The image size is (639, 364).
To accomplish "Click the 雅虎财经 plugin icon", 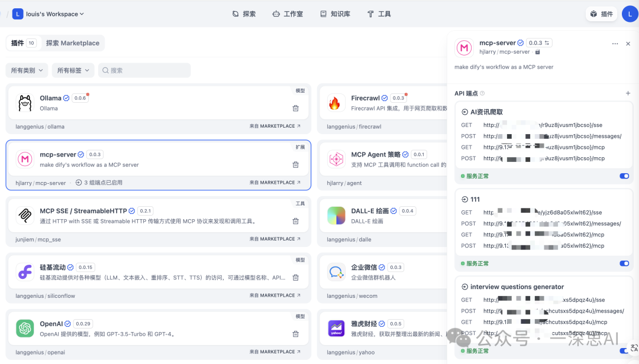I will 336,329.
